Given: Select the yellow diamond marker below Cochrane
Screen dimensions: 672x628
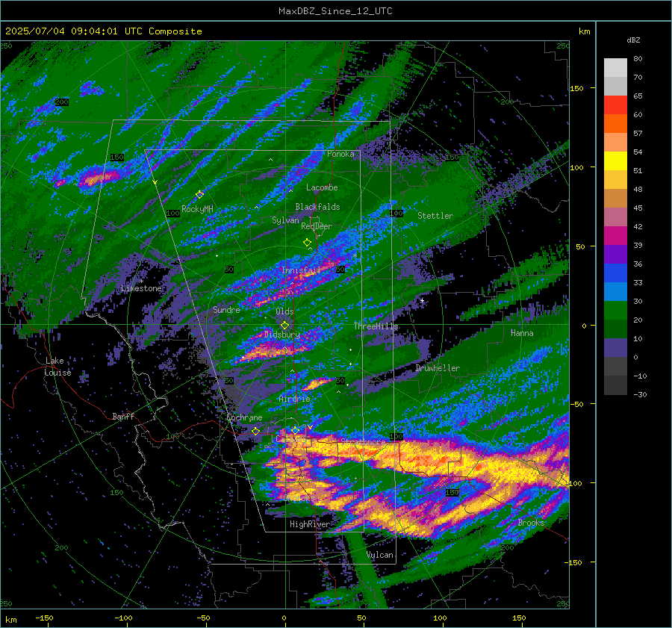Looking at the screenshot, I should [x=255, y=431].
